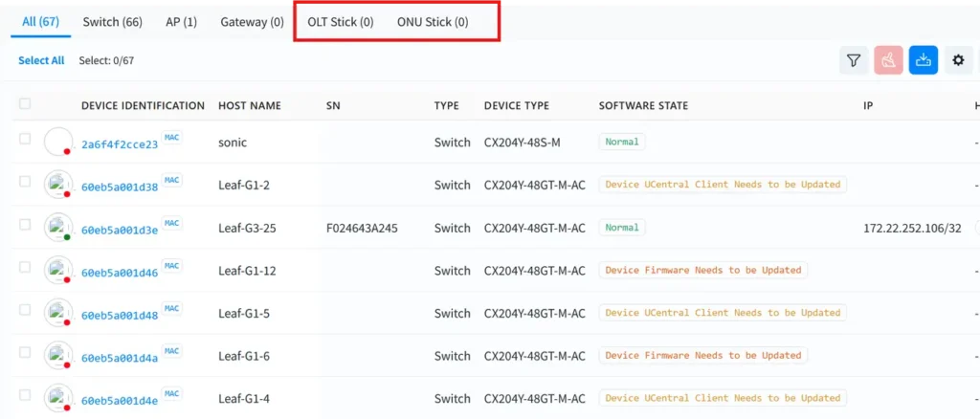Image resolution: width=980 pixels, height=419 pixels.
Task: Click MAC badge next to 60eb5a001d3e
Action: tap(172, 223)
